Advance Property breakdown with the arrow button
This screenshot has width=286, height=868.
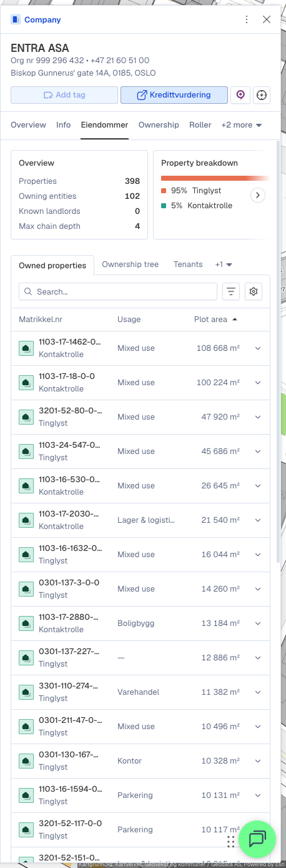(x=258, y=195)
